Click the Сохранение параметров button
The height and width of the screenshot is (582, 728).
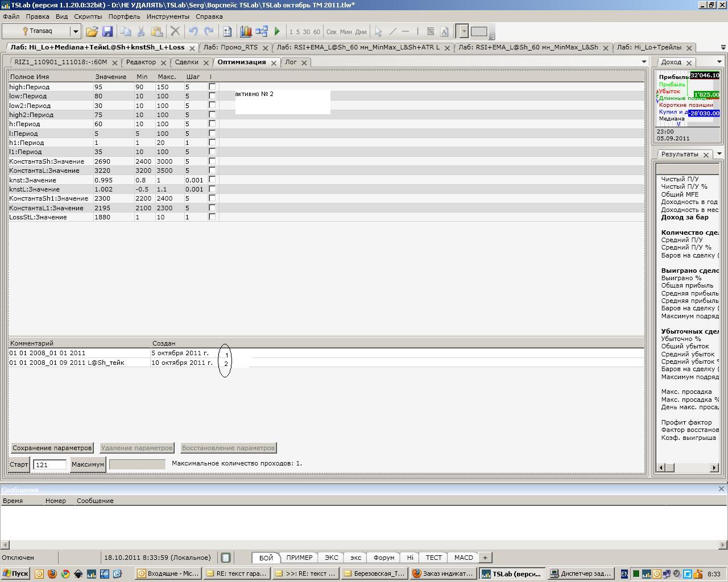tap(52, 448)
